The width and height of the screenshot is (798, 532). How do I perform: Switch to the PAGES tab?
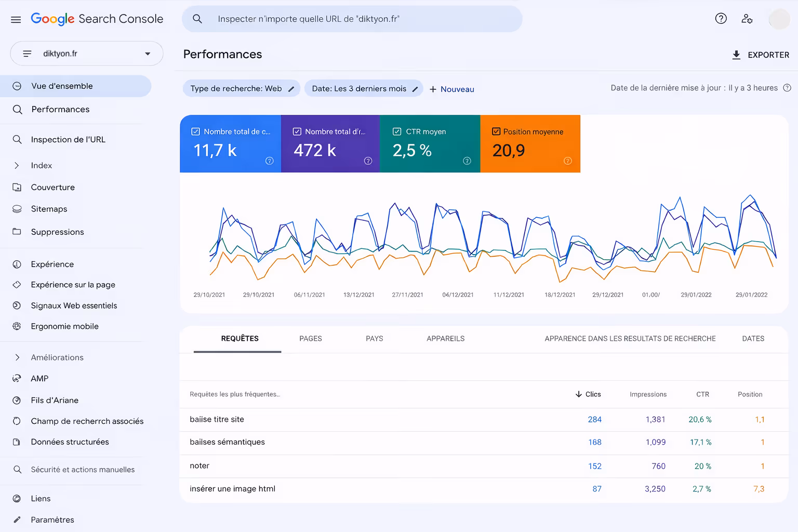click(310, 339)
